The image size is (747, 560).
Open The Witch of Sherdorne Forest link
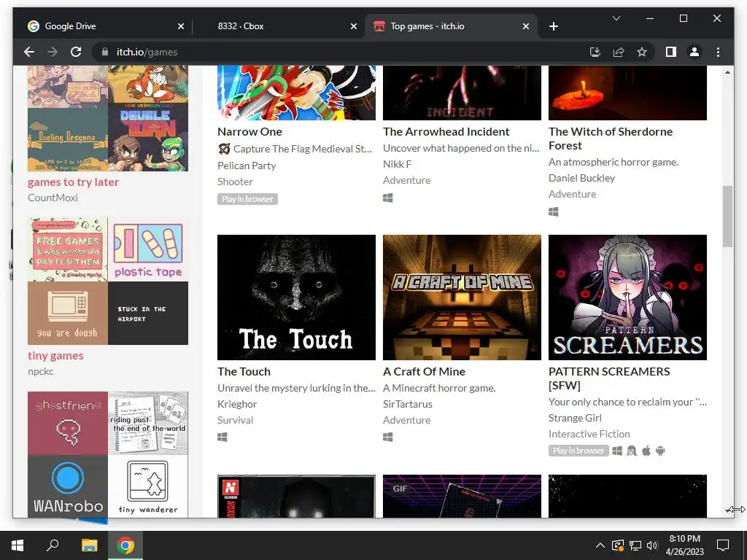click(611, 138)
